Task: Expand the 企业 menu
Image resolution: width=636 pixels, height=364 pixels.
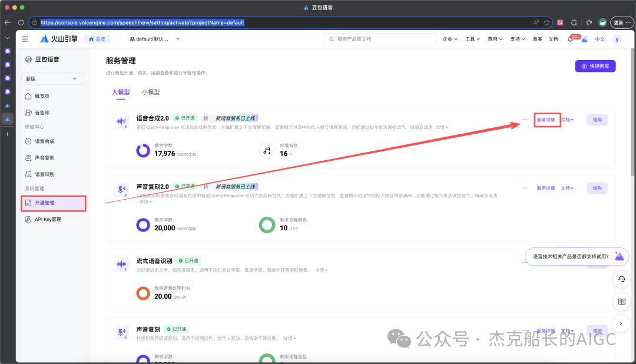Action: coord(450,39)
